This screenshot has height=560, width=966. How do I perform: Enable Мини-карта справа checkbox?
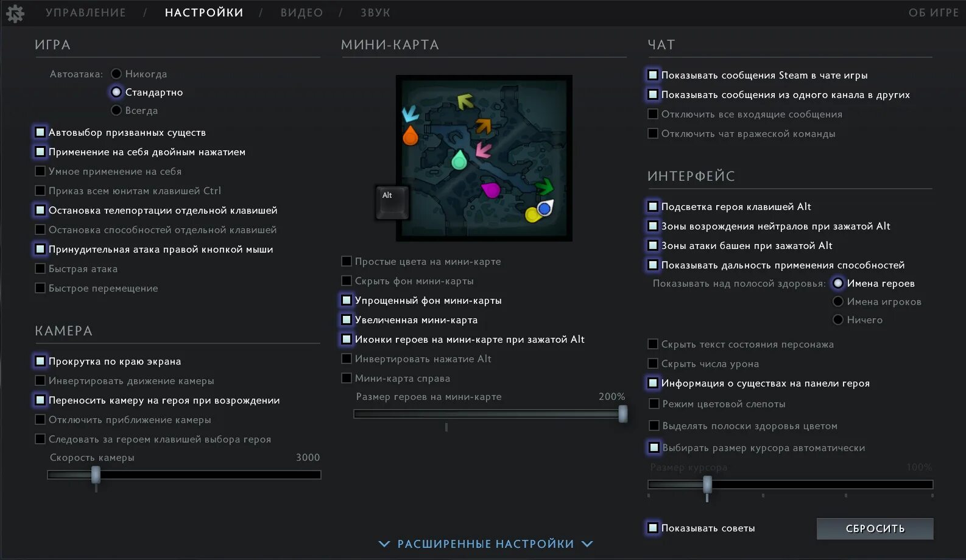[x=347, y=378]
